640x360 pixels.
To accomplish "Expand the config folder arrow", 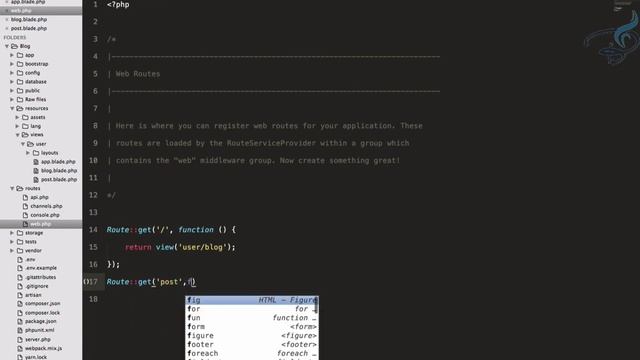I will pyautogui.click(x=12, y=73).
